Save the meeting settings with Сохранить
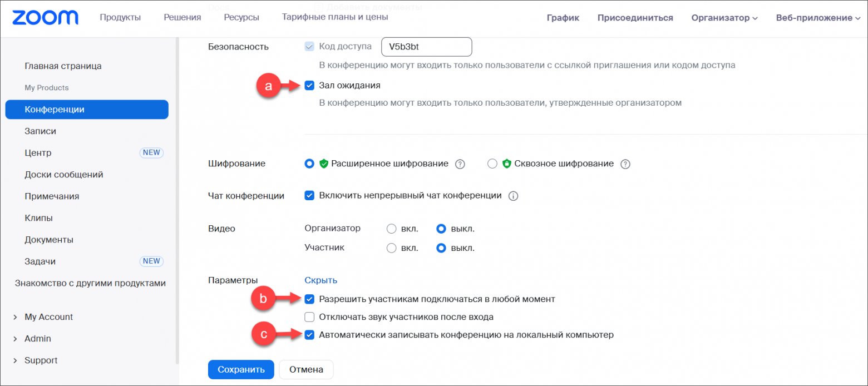The height and width of the screenshot is (386, 868). 240,369
